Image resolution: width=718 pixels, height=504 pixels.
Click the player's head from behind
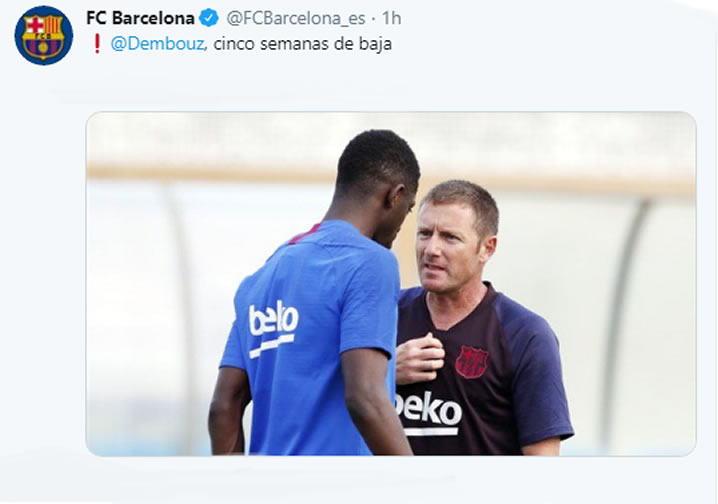pos(378,170)
